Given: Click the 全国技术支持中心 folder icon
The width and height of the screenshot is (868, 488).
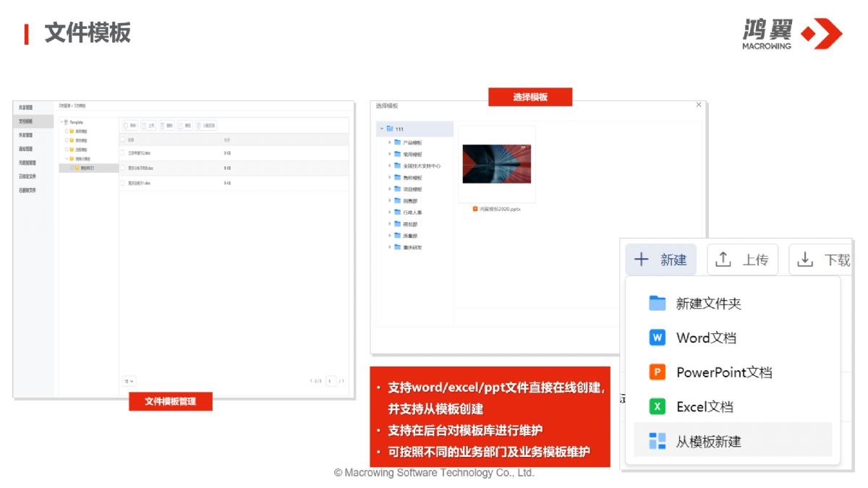Looking at the screenshot, I should 397,166.
